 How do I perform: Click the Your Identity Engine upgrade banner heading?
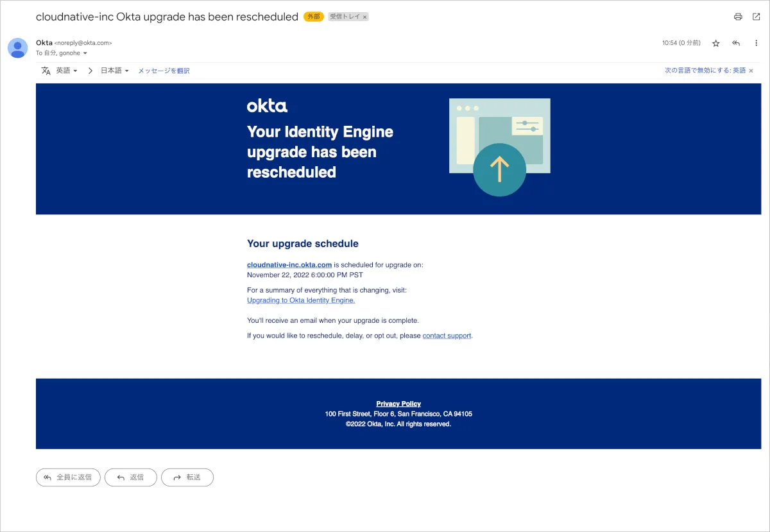pos(320,152)
